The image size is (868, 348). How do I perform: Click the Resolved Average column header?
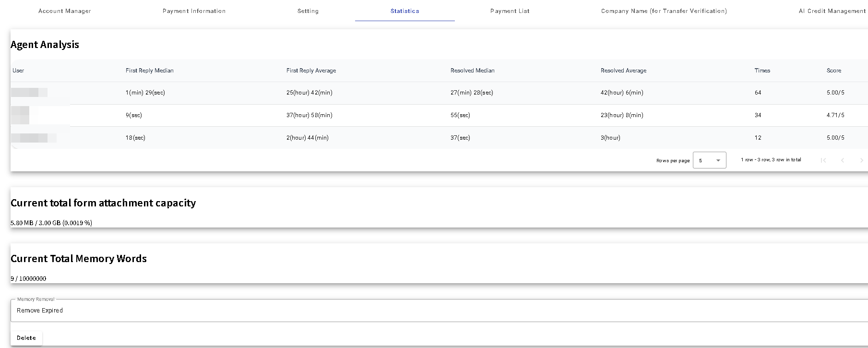(623, 71)
